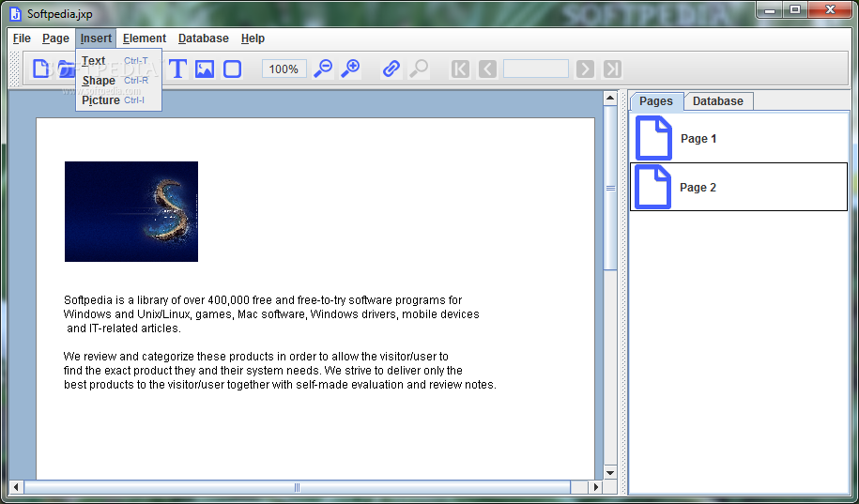The width and height of the screenshot is (859, 504).
Task: Click the horizontal scrollbar thumb
Action: coord(297,486)
